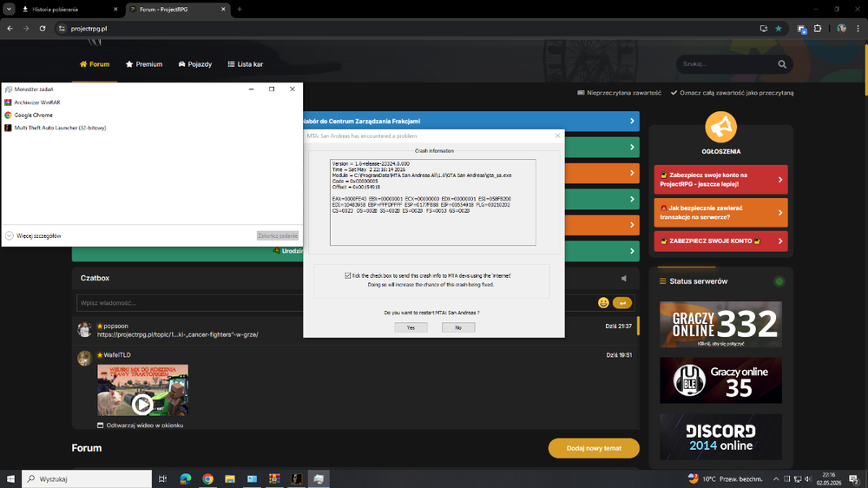
Task: Open WinRAR icon on taskbar
Action: click(x=274, y=479)
